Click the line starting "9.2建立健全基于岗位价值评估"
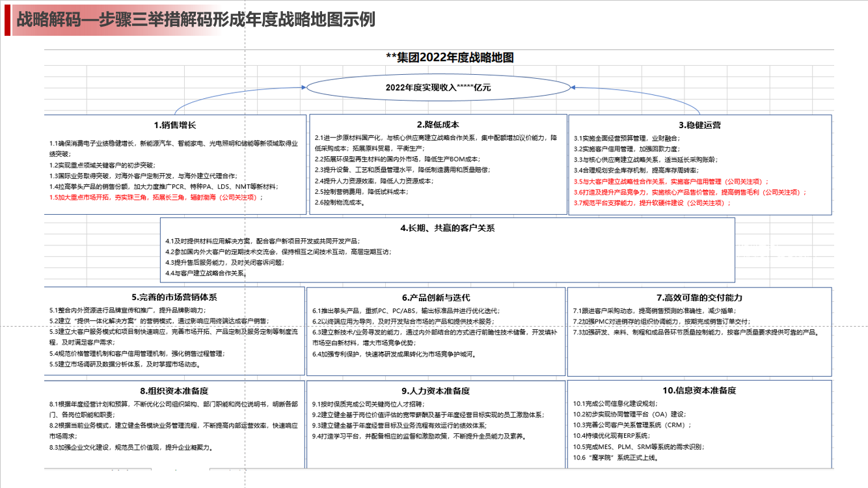 point(429,414)
